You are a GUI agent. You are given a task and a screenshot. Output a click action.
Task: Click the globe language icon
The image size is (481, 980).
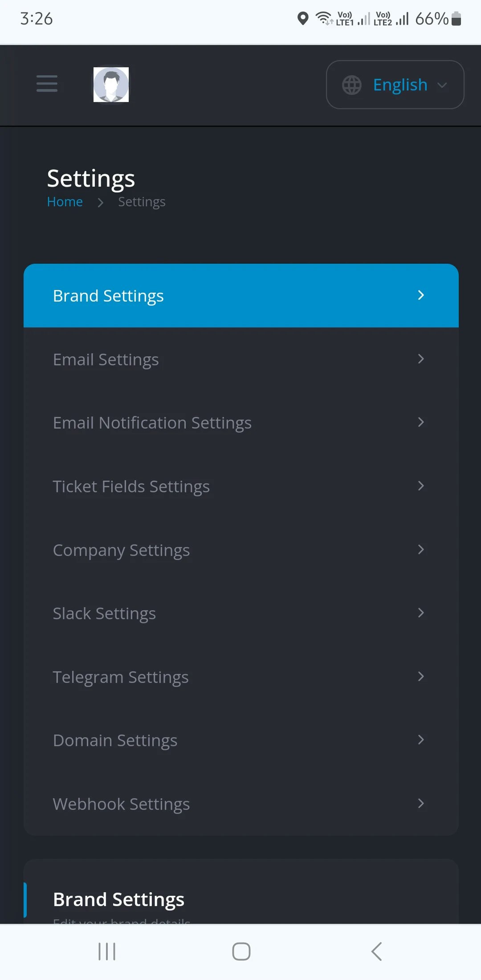pos(352,85)
